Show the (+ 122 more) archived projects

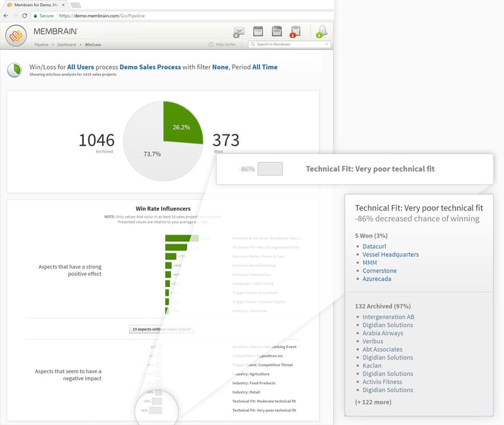[373, 402]
